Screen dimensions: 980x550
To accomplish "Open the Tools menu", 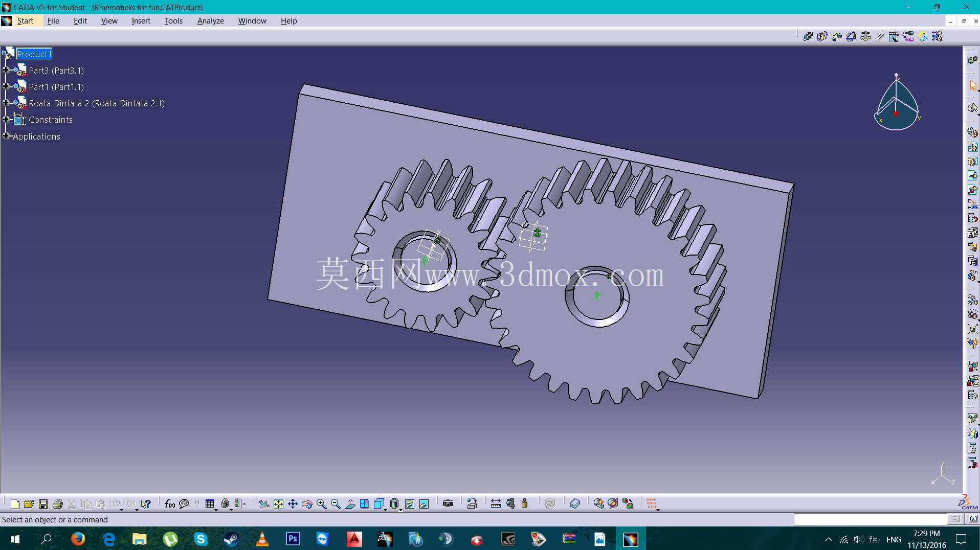I will 174,21.
